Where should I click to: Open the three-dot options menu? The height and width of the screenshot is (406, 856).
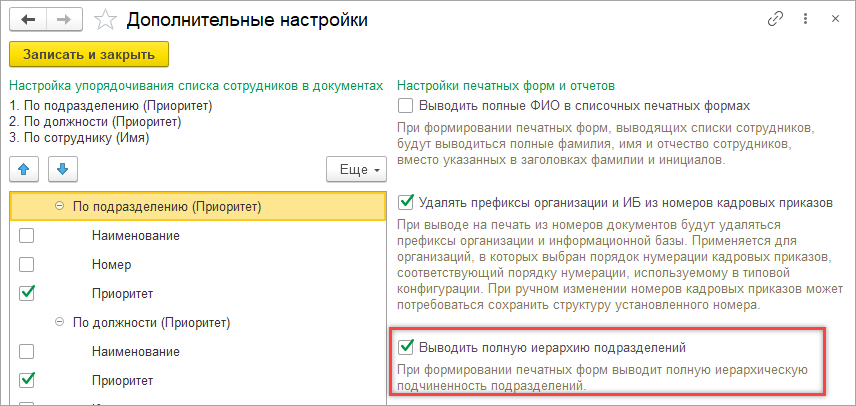tap(805, 20)
